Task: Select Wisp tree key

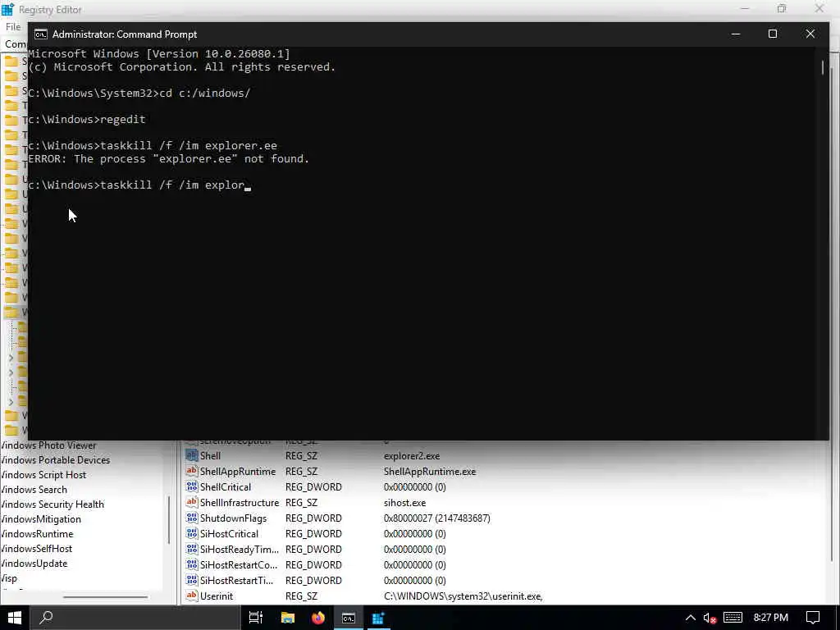Action: click(9, 578)
